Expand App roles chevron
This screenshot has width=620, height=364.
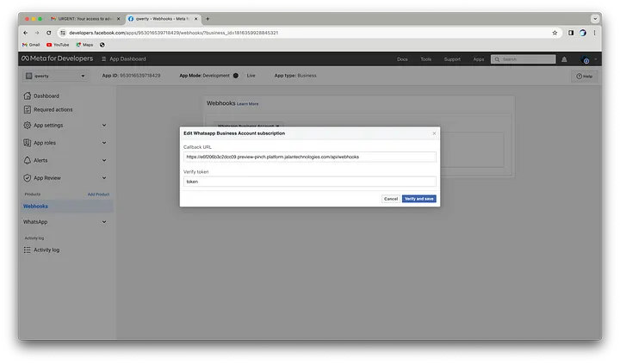point(104,143)
